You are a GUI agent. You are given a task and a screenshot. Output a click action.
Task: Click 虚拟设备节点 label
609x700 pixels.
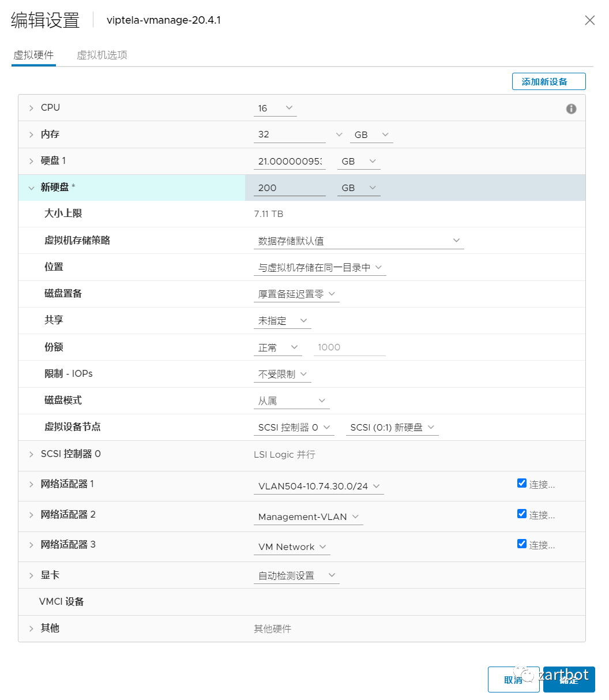pos(73,427)
